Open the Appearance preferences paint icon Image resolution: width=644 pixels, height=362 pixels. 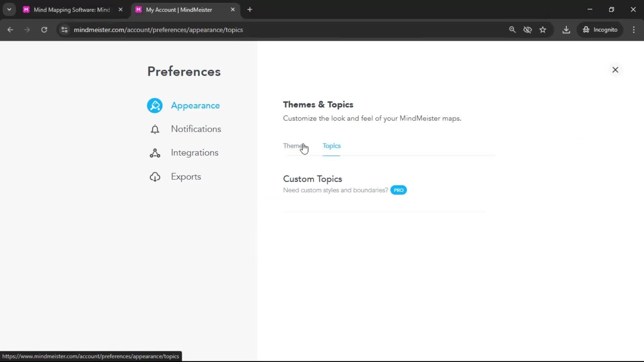[x=155, y=106]
